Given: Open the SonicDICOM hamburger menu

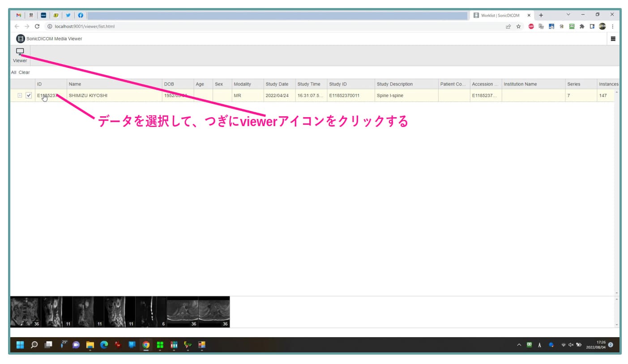Looking at the screenshot, I should 613,39.
